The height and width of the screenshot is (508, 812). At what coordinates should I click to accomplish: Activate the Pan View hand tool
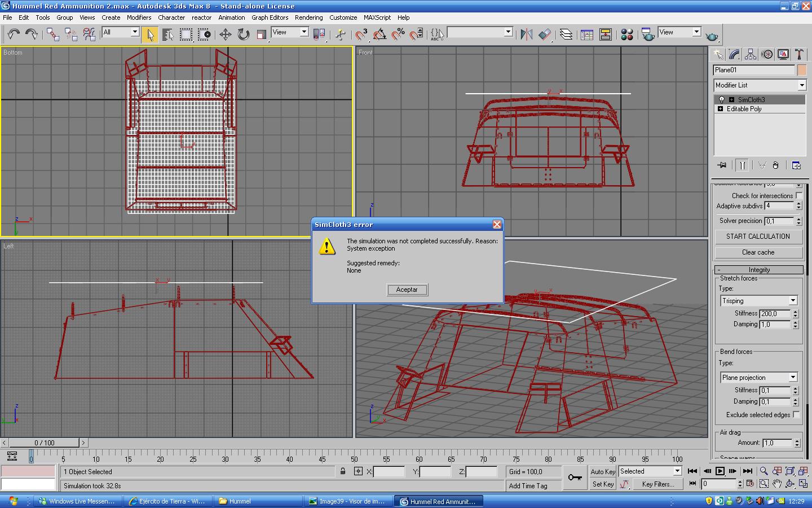(777, 484)
